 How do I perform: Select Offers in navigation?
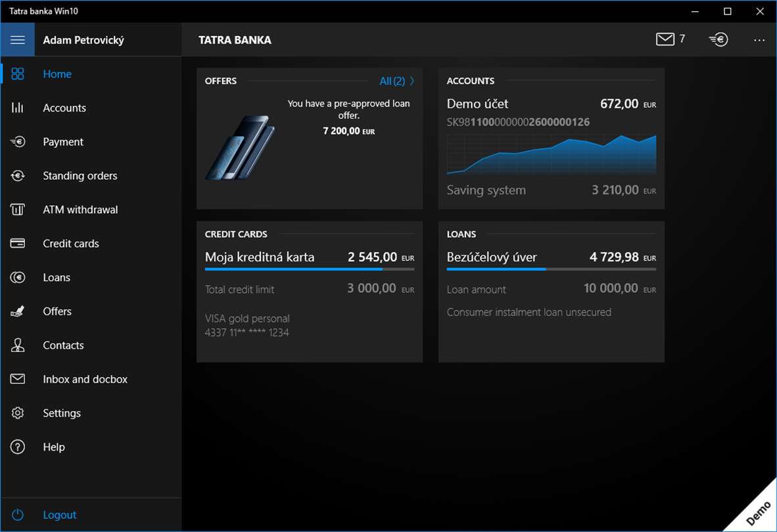(x=57, y=311)
